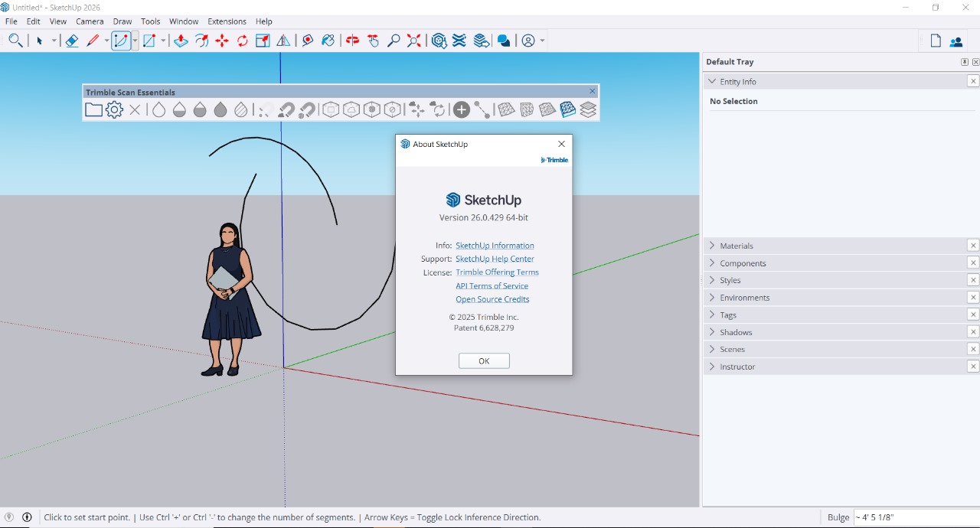Click the stacked layers icon in Scan Essentials
The image size is (980, 528).
(588, 110)
